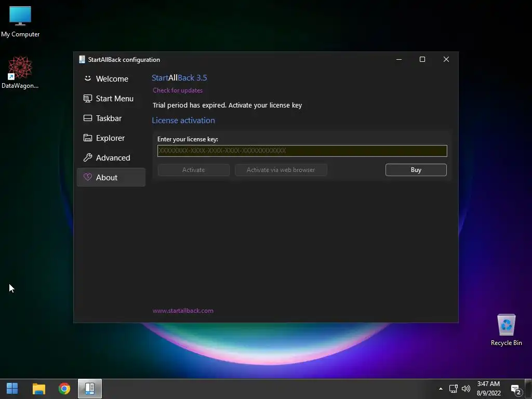Open the notification center icon

click(x=516, y=389)
